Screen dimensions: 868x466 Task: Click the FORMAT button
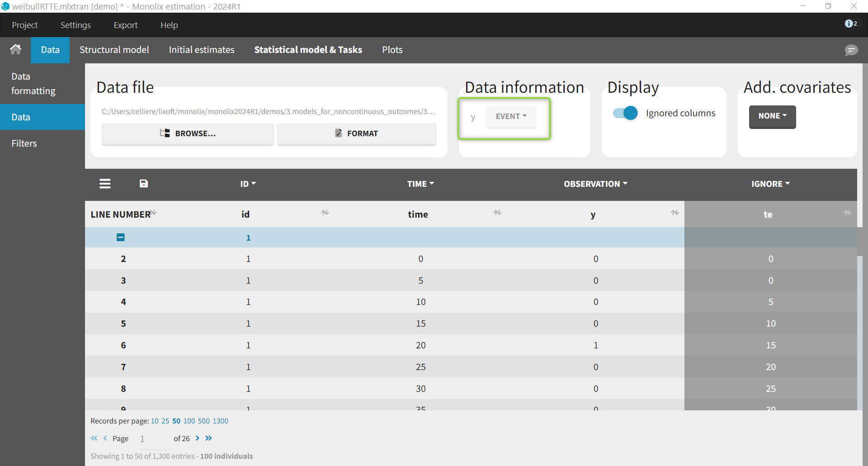tap(356, 133)
